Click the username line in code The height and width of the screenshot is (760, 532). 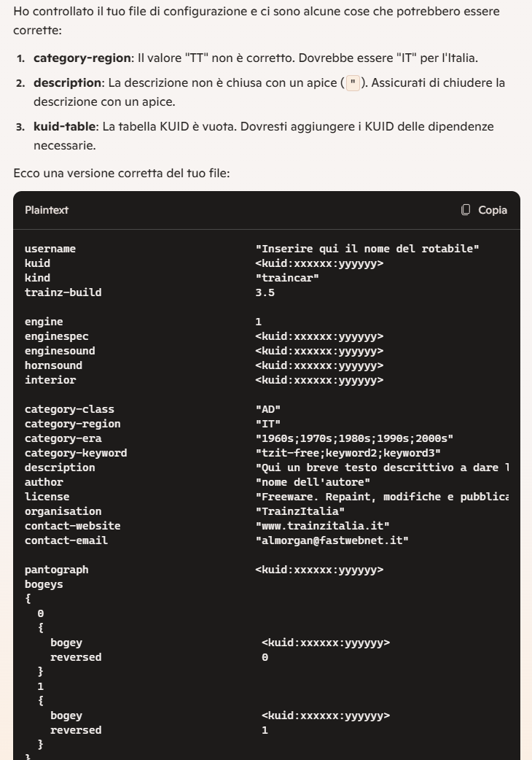251,249
